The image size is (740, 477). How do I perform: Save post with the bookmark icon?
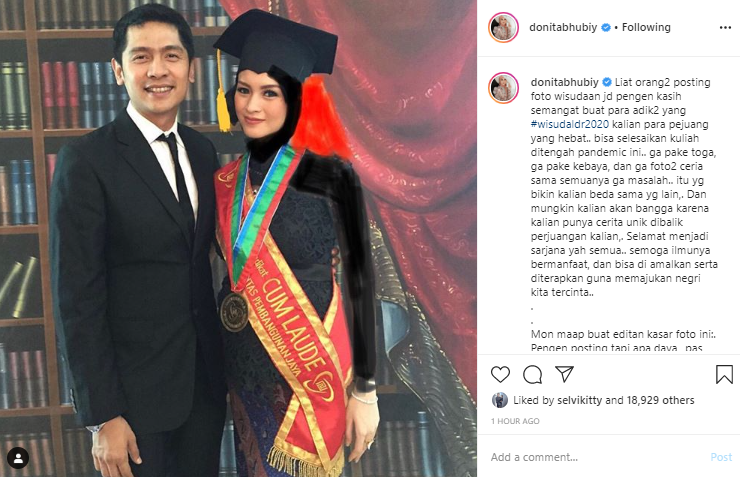tap(724, 374)
